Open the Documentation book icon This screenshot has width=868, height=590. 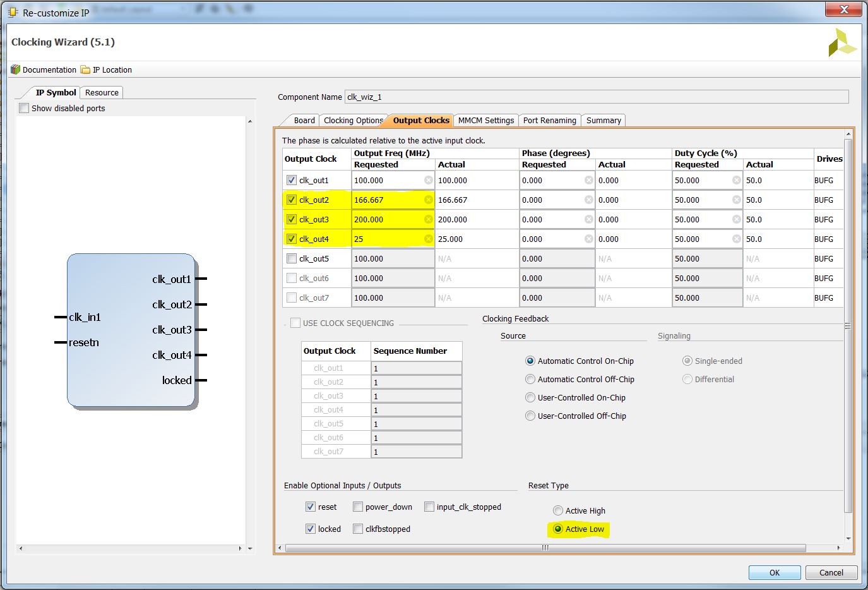click(x=16, y=69)
